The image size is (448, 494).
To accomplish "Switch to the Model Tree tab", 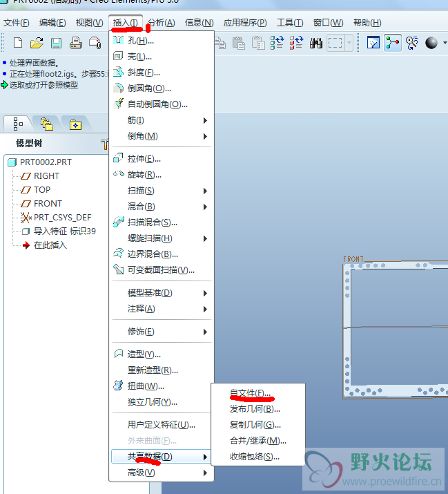I will (18, 124).
